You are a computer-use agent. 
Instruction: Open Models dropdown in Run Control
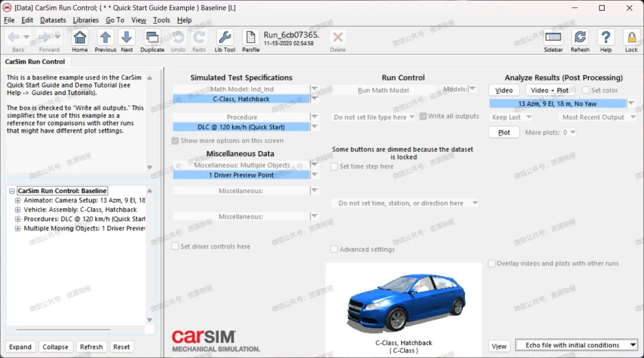click(473, 89)
